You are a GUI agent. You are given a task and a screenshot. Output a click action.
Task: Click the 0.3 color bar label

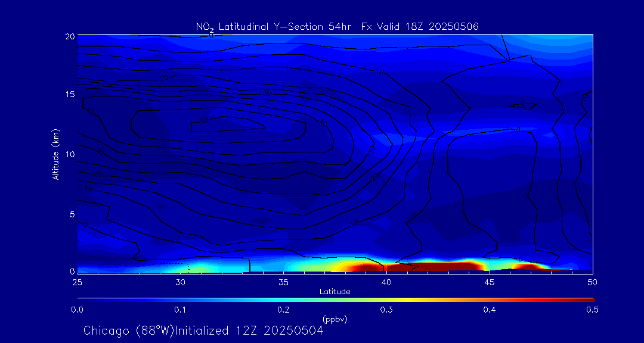point(386,310)
